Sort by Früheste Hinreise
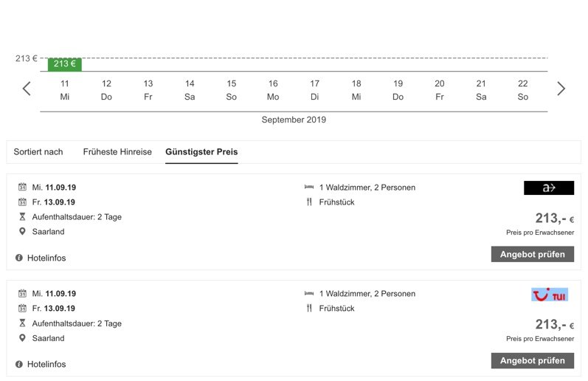Screen dimensions: 588x381 (117, 152)
